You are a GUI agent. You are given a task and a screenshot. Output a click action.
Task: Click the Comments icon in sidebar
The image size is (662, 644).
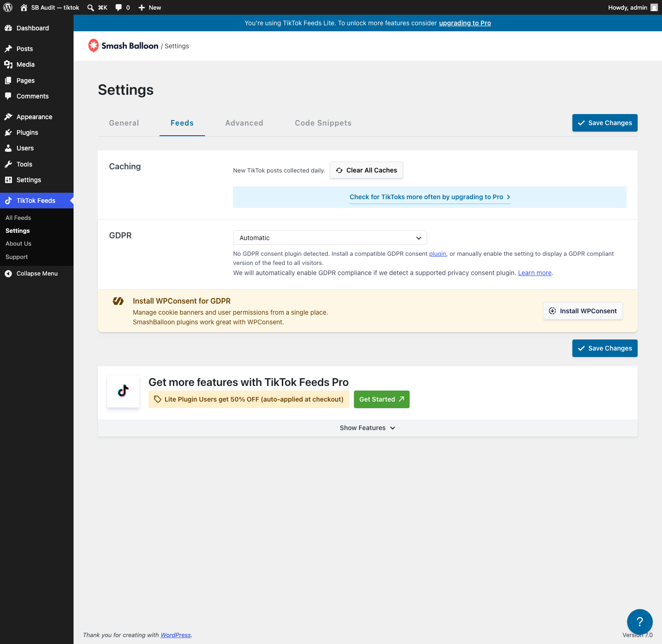(8, 96)
